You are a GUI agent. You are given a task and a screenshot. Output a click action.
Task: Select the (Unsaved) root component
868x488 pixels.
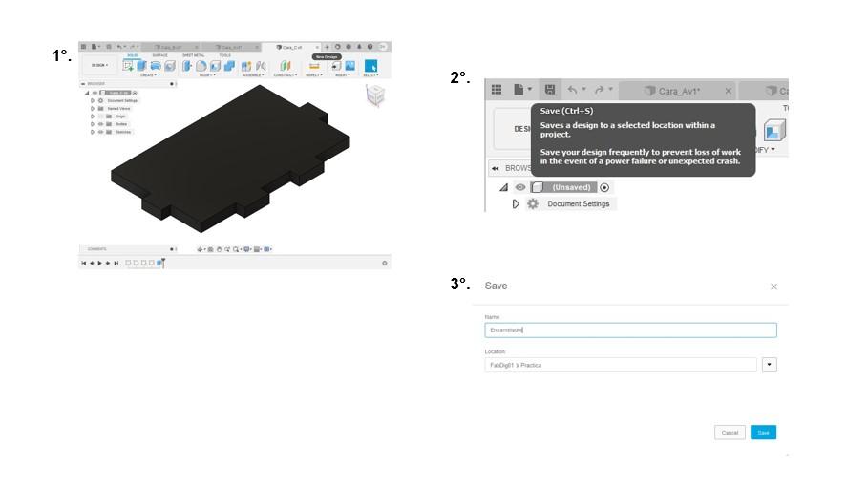(x=563, y=188)
